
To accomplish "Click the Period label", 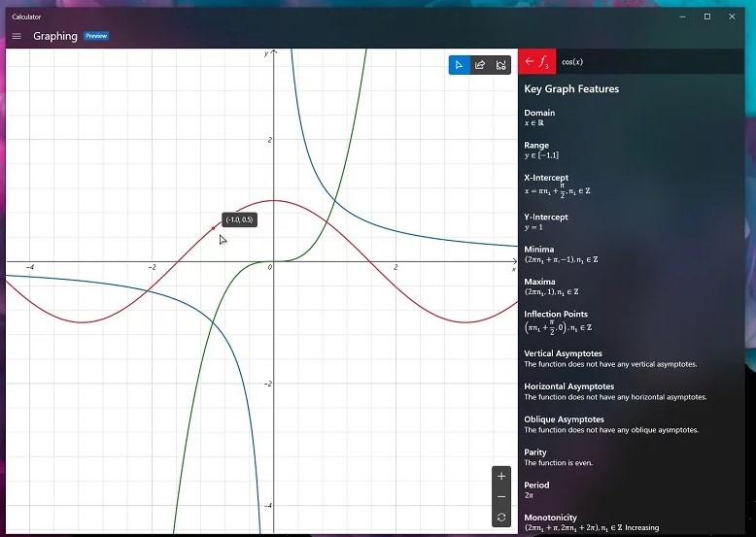I will pyautogui.click(x=536, y=485).
